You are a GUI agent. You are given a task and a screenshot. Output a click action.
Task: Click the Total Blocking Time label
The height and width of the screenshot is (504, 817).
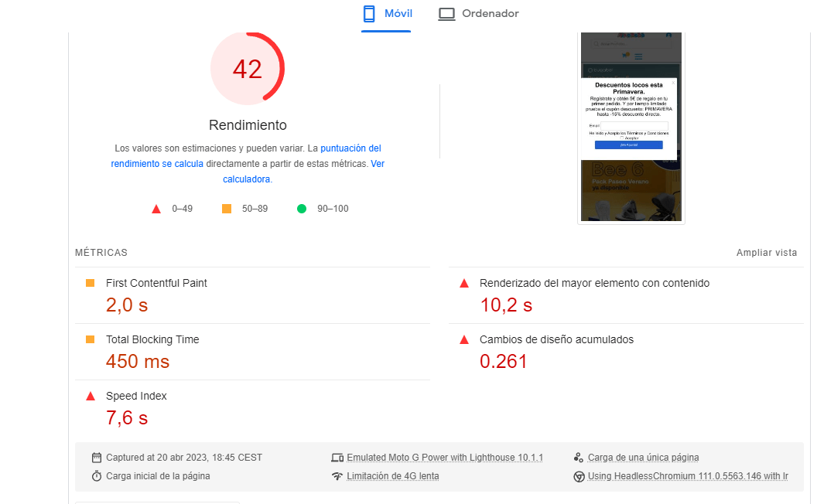pos(152,339)
